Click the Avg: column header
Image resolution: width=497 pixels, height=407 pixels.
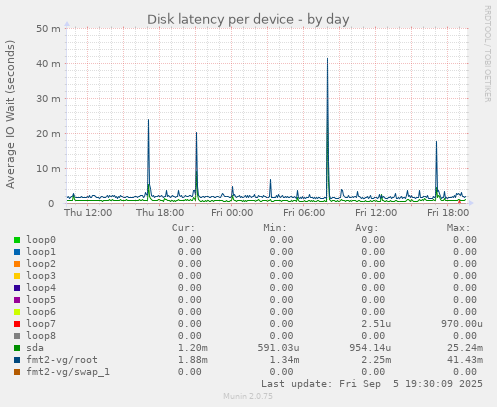(x=367, y=228)
